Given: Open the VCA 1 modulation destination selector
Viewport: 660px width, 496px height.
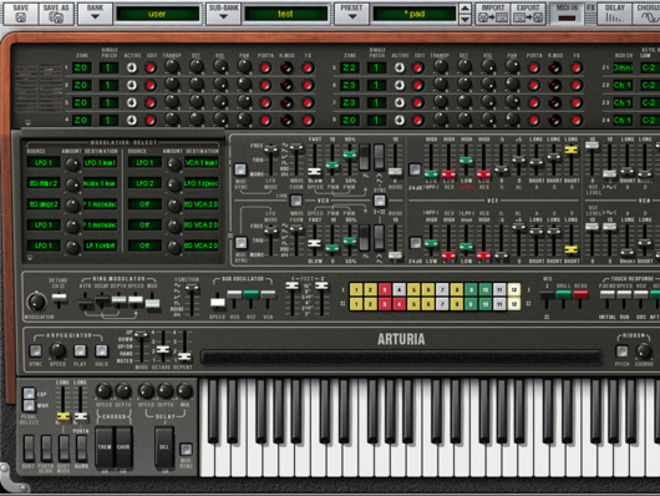Looking at the screenshot, I should click(201, 163).
